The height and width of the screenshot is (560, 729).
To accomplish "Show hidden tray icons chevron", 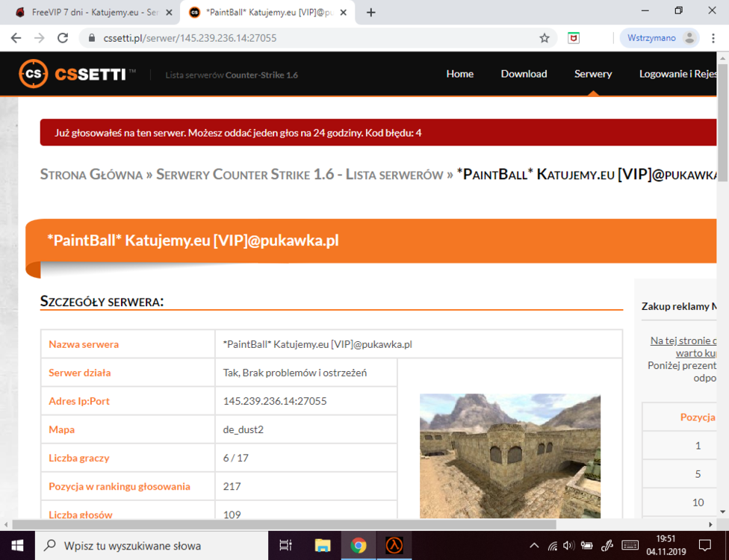I will (534, 546).
